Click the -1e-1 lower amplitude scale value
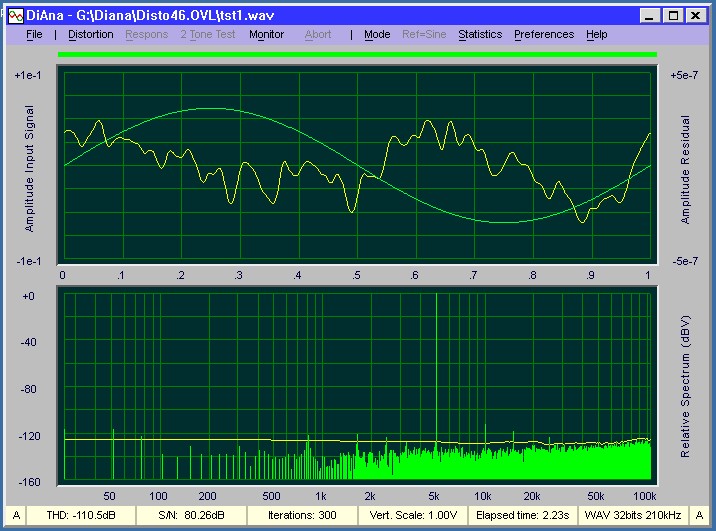Image resolution: width=716 pixels, height=531 pixels. click(29, 261)
